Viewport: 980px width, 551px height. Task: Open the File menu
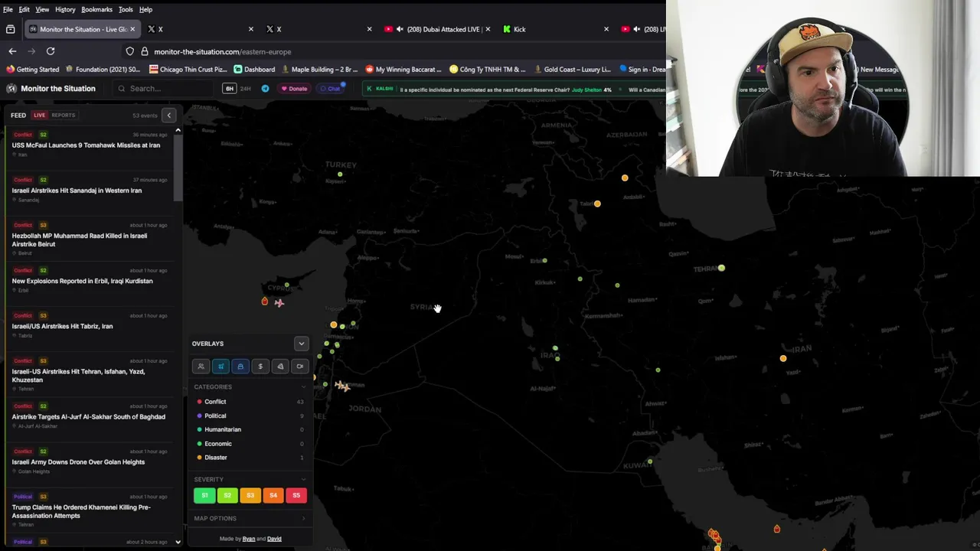8,9
